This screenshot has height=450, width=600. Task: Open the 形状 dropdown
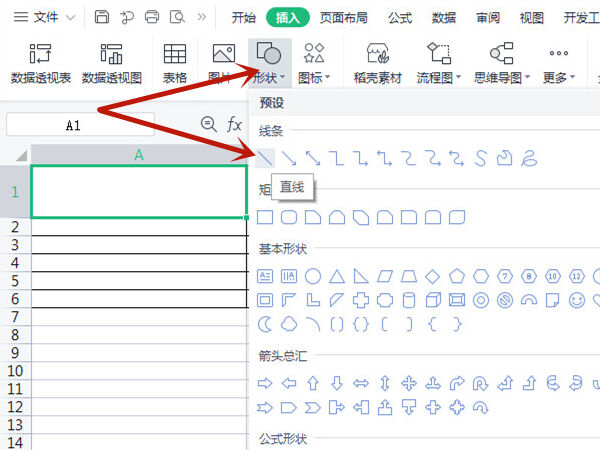click(x=269, y=64)
